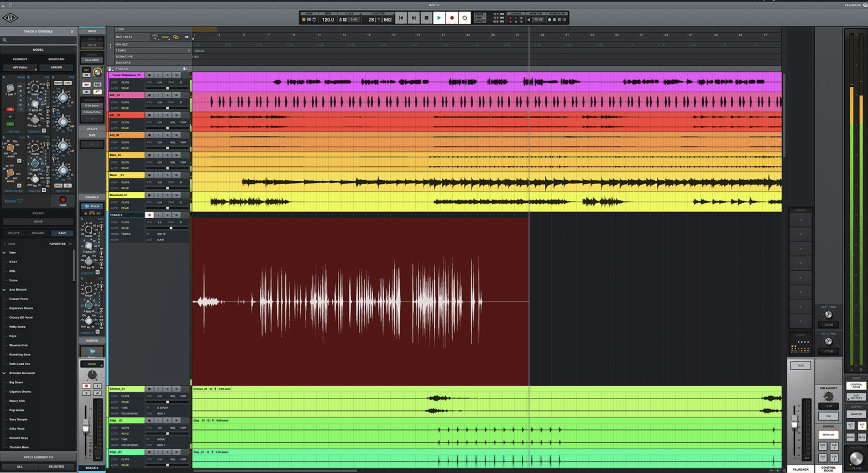Select the EQ tab in Console section

(98, 213)
